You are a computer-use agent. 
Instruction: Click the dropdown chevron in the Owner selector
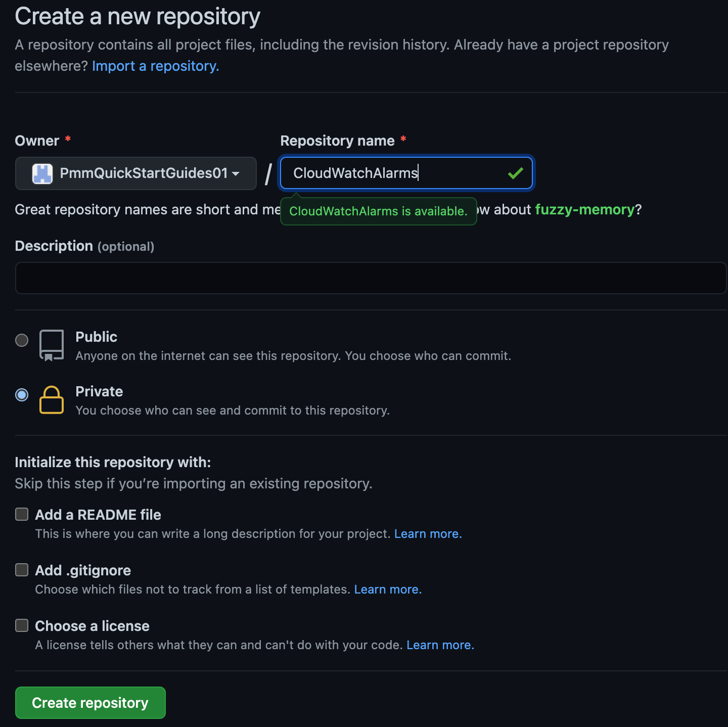click(x=236, y=174)
